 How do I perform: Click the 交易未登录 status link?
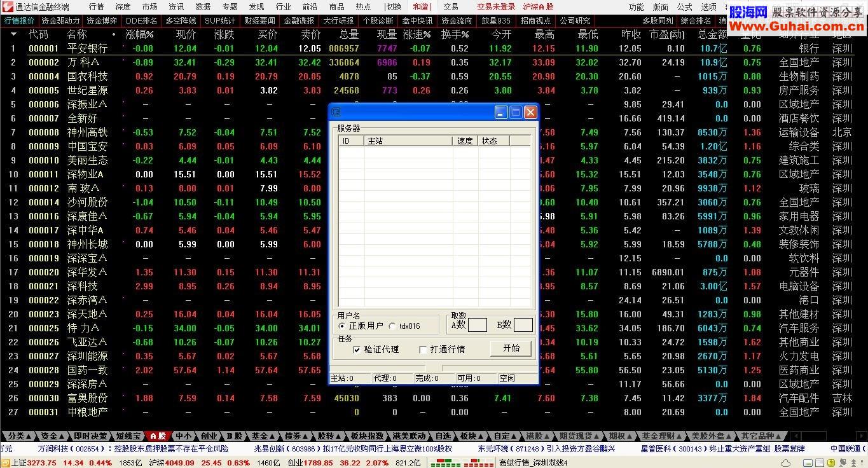point(496,6)
